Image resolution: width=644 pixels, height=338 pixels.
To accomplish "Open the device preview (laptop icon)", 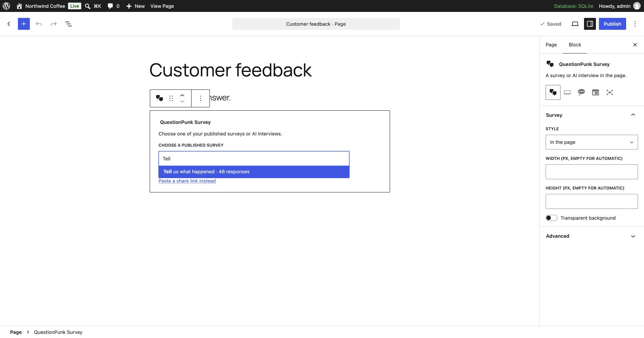I will (x=575, y=24).
